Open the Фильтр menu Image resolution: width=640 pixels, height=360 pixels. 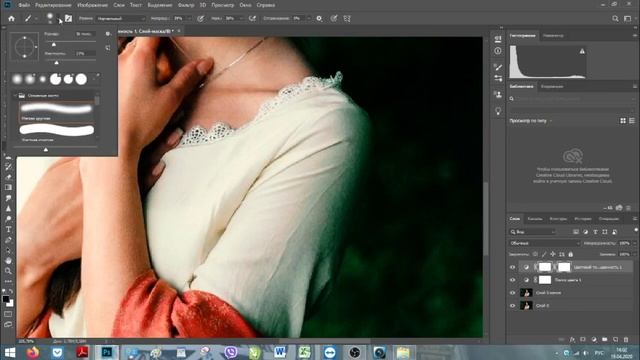point(186,5)
